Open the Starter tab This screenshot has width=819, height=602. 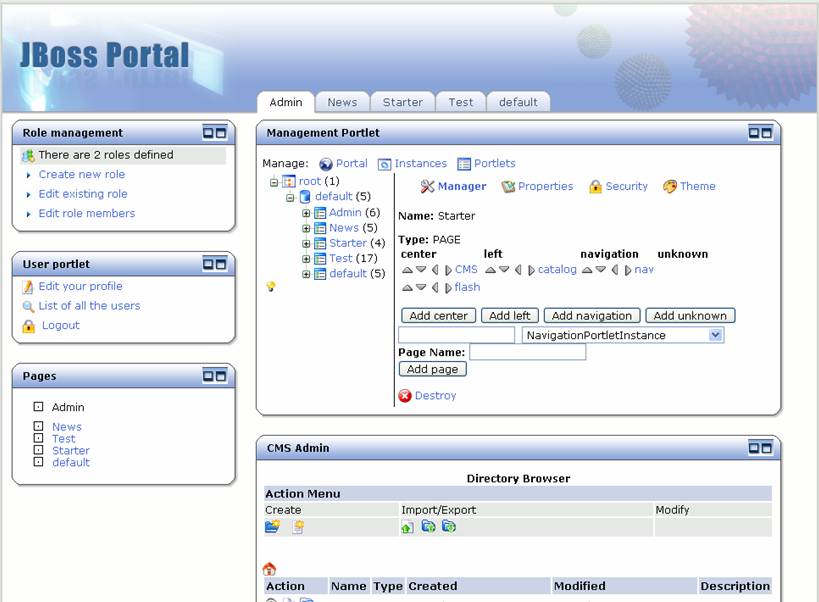[x=403, y=102]
